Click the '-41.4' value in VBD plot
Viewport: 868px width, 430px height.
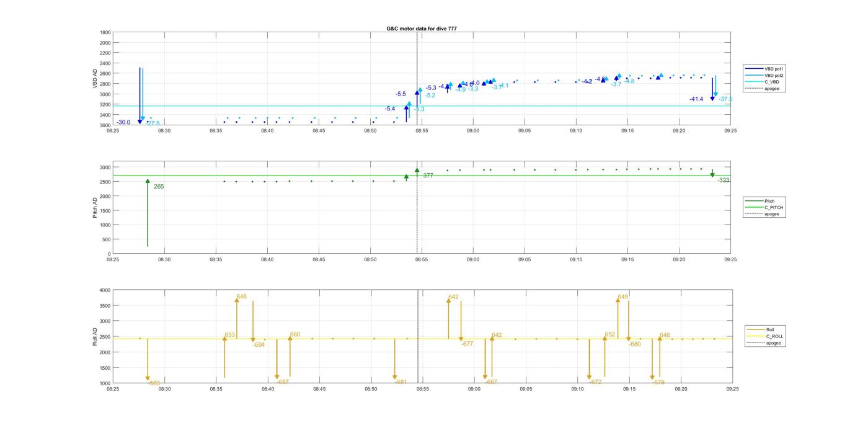[x=696, y=99]
